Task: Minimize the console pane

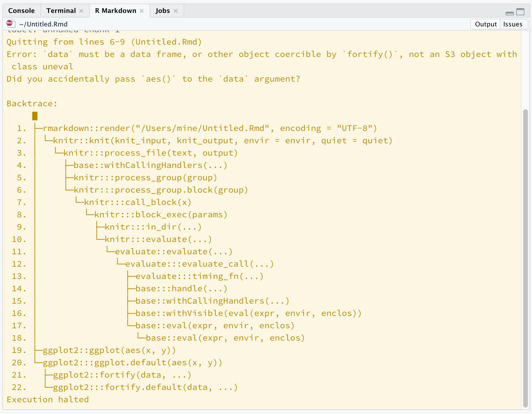Action: [x=510, y=13]
